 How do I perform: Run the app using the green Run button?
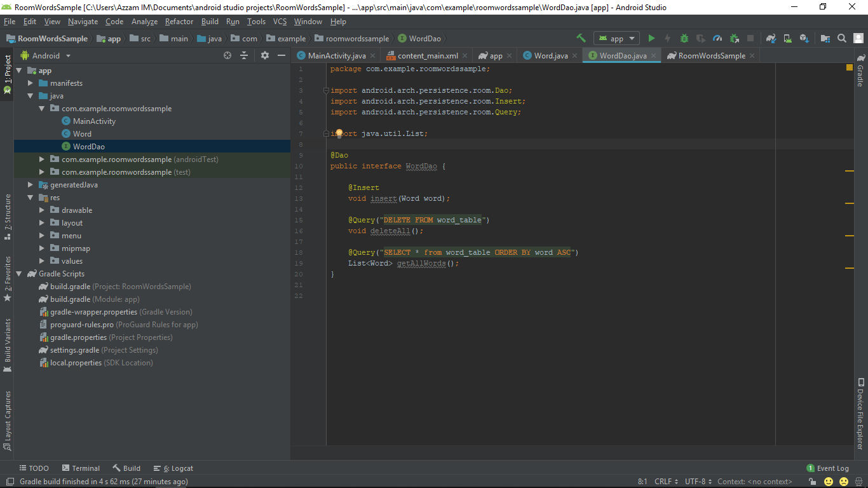tap(651, 38)
